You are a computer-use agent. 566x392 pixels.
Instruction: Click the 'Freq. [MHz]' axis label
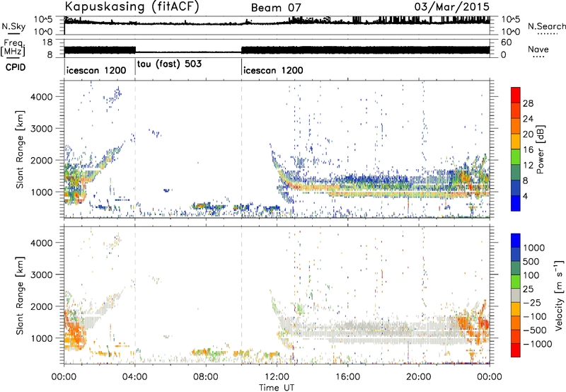coord(13,47)
